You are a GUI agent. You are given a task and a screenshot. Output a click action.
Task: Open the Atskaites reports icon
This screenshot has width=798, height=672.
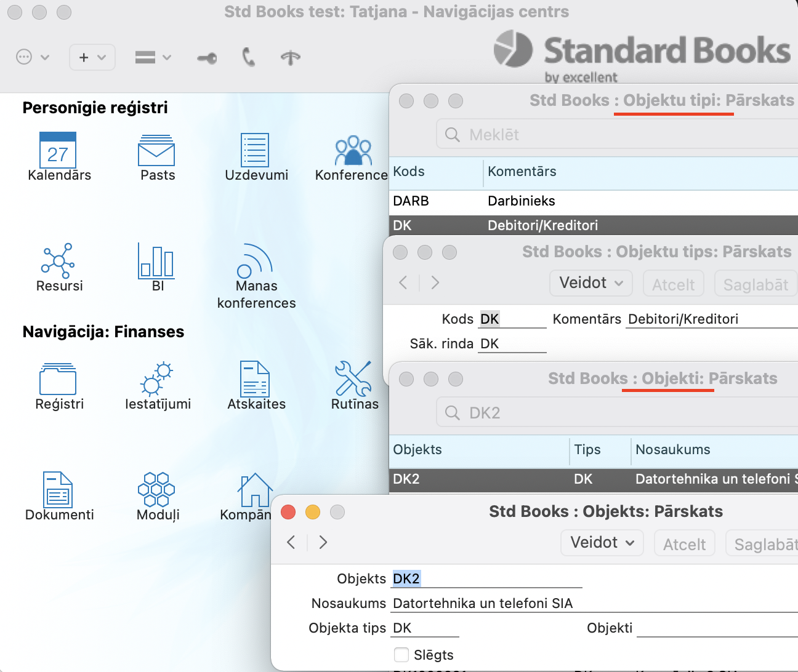(x=255, y=378)
